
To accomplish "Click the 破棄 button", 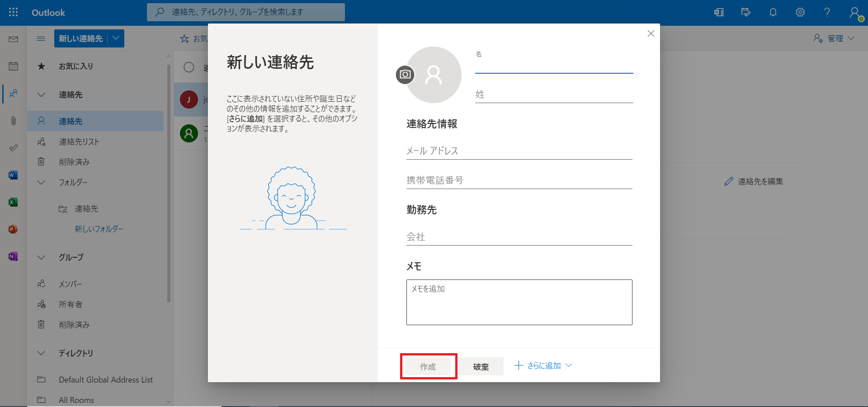I will point(481,367).
